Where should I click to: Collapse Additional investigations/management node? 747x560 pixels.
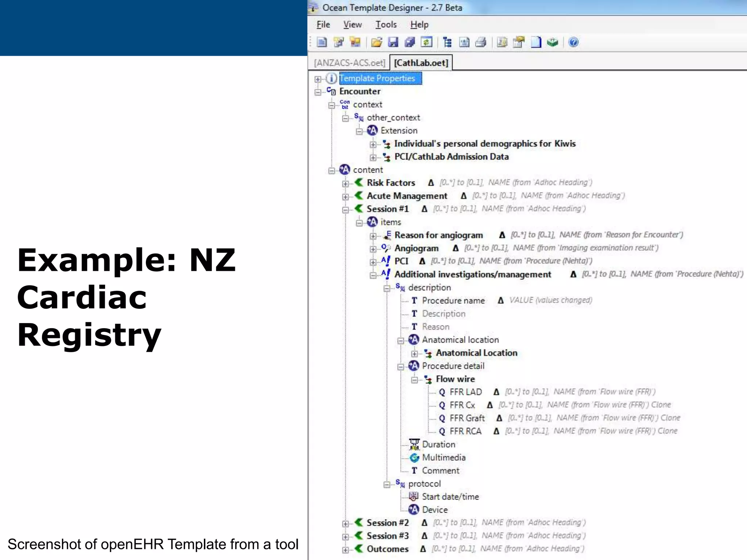(373, 275)
